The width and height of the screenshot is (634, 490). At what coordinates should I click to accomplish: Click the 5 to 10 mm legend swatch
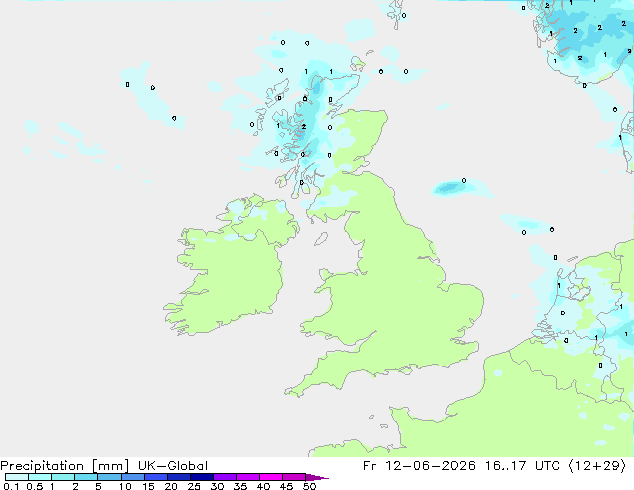(x=109, y=477)
